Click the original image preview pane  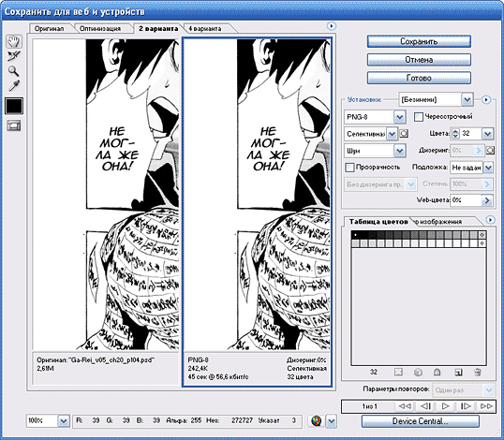tap(106, 195)
